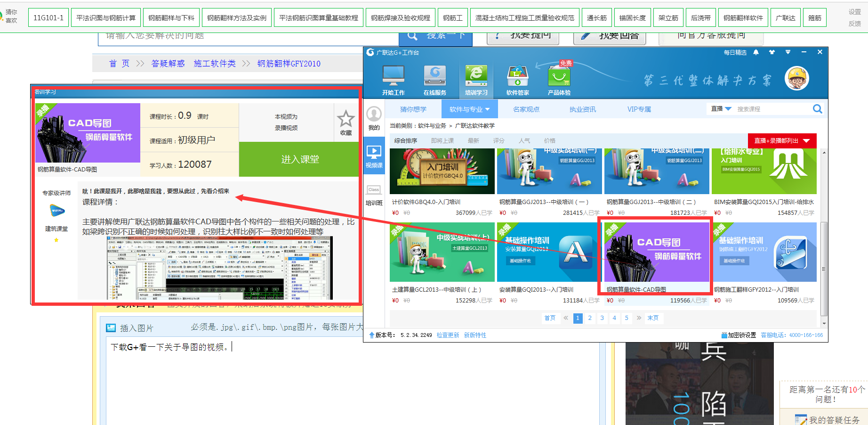Click the 进入课堂 green button
868x425 pixels.
coord(299,159)
